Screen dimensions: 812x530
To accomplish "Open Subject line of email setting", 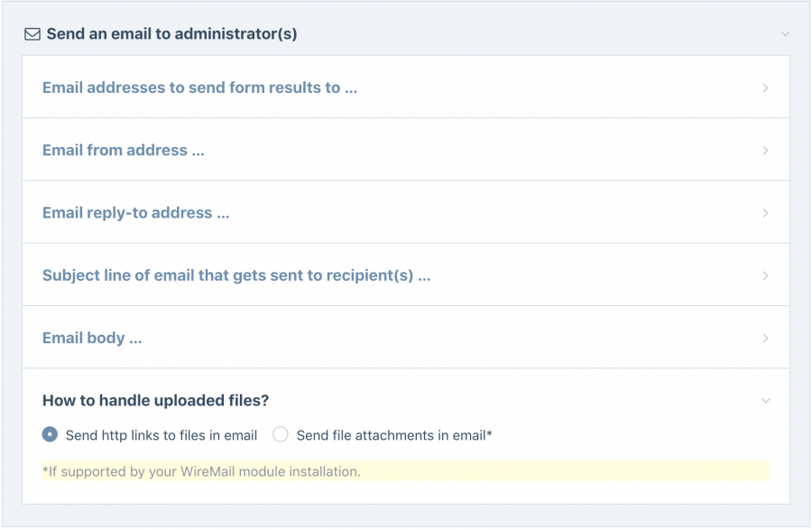I will (406, 275).
